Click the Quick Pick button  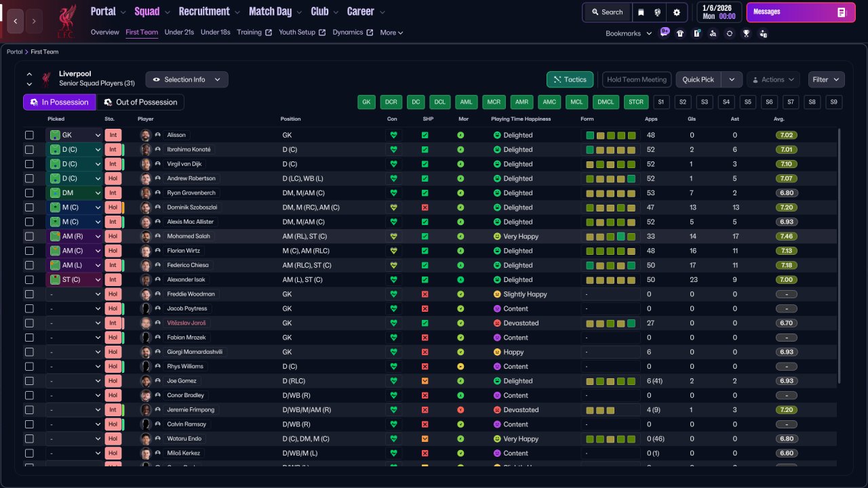pyautogui.click(x=698, y=79)
